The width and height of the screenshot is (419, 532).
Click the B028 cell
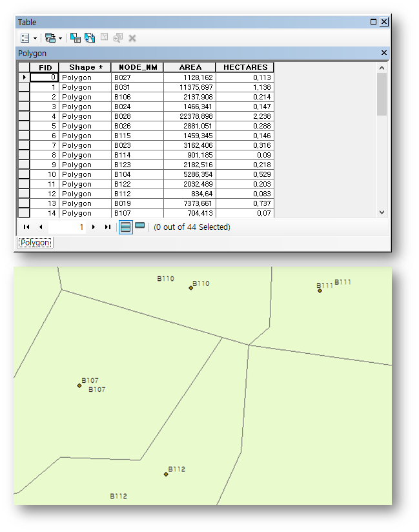138,116
